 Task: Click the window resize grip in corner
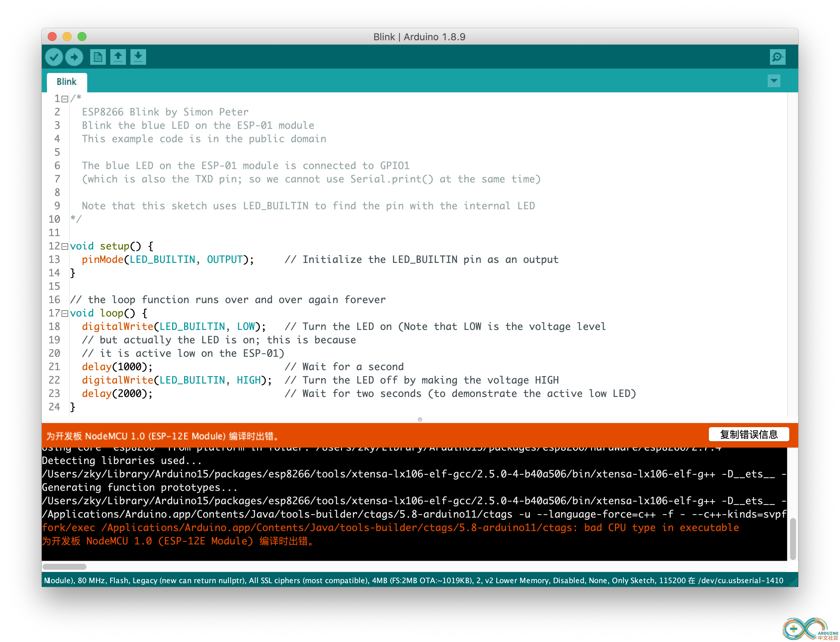click(x=794, y=582)
